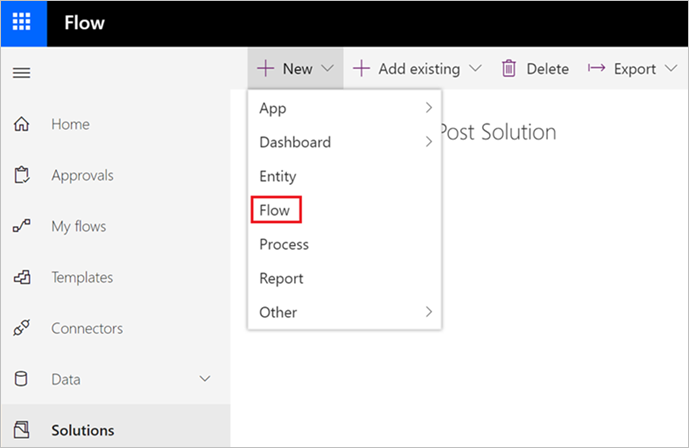The width and height of the screenshot is (689, 448).
Task: Open Connectors in the sidebar
Action: click(x=87, y=329)
